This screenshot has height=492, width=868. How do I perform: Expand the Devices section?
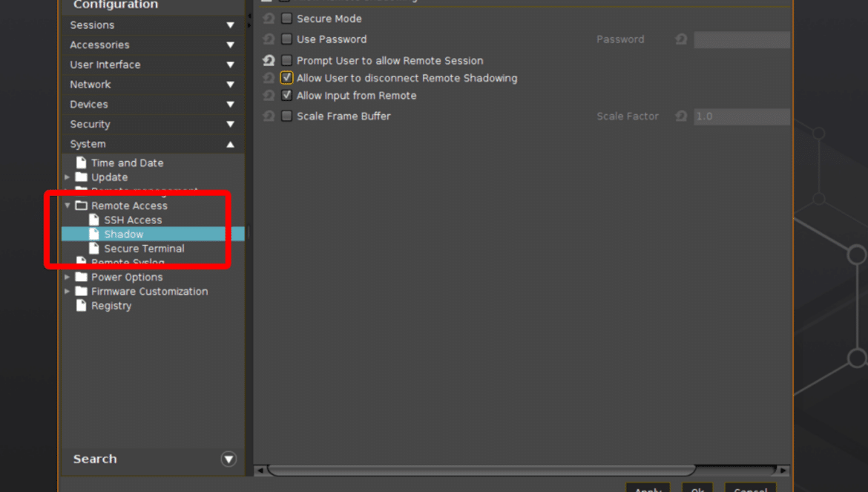pos(230,105)
